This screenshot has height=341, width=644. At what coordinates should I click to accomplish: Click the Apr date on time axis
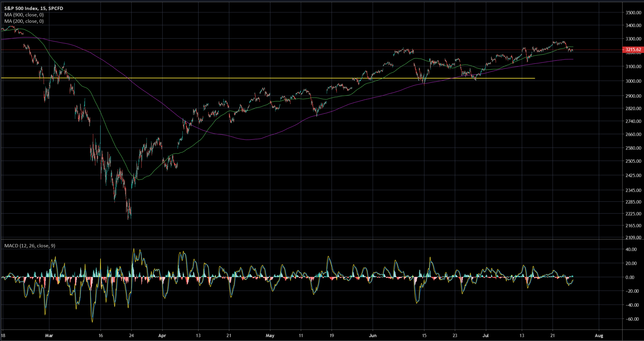click(162, 335)
